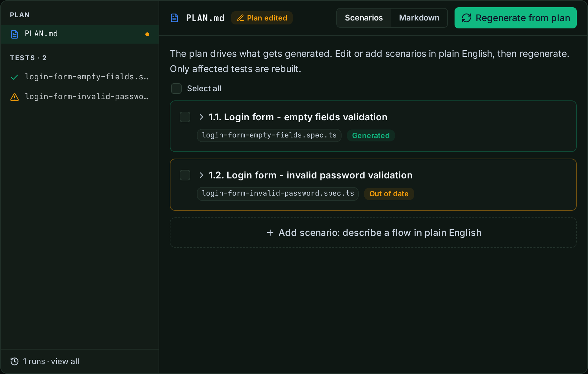Click the pencil icon in Plan edited badge

click(x=240, y=18)
